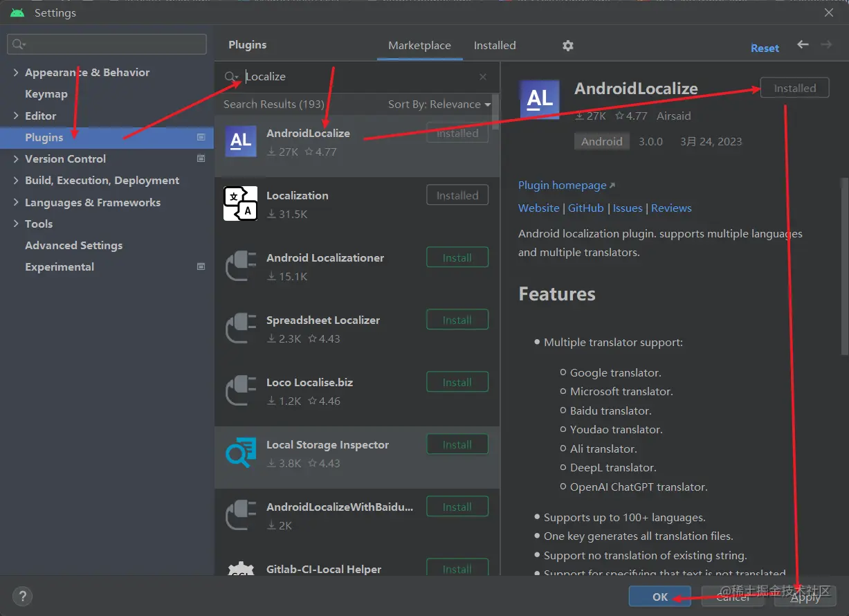Open the plugins gear settings menu
Viewport: 849px width, 616px height.
[568, 46]
